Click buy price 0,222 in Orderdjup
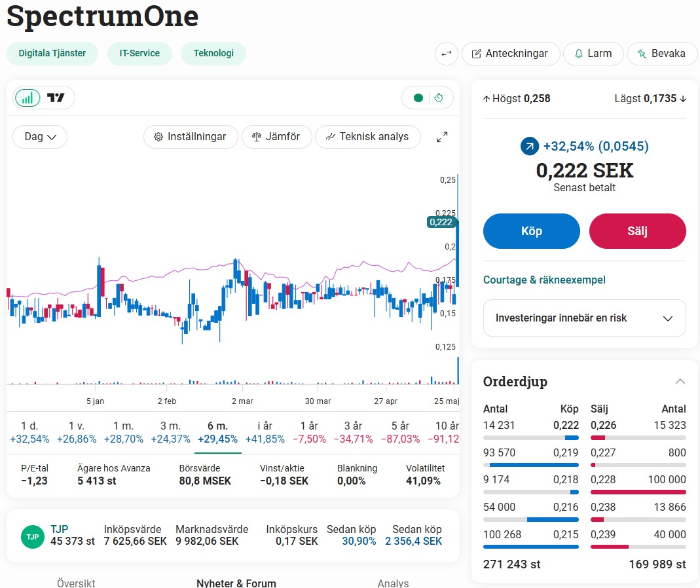 pos(566,425)
